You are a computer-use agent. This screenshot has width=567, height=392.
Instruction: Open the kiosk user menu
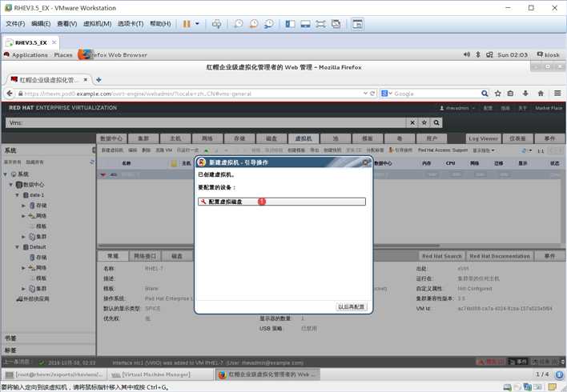coord(549,54)
